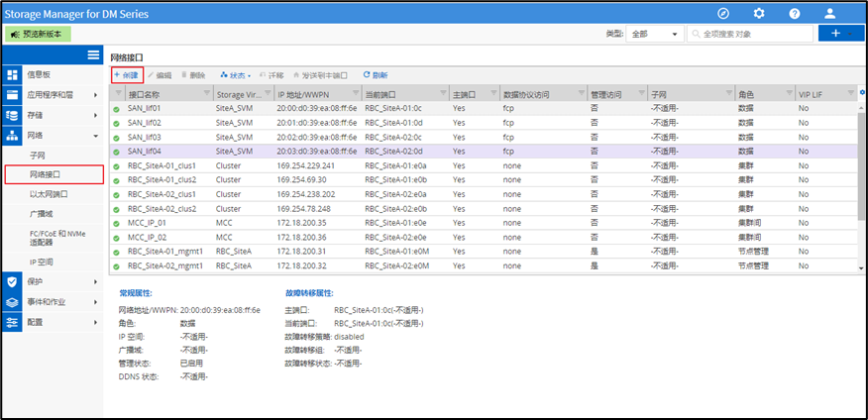This screenshot has height=420, width=868.
Task: Open the 接口名称 column filter
Action: pyautogui.click(x=207, y=94)
